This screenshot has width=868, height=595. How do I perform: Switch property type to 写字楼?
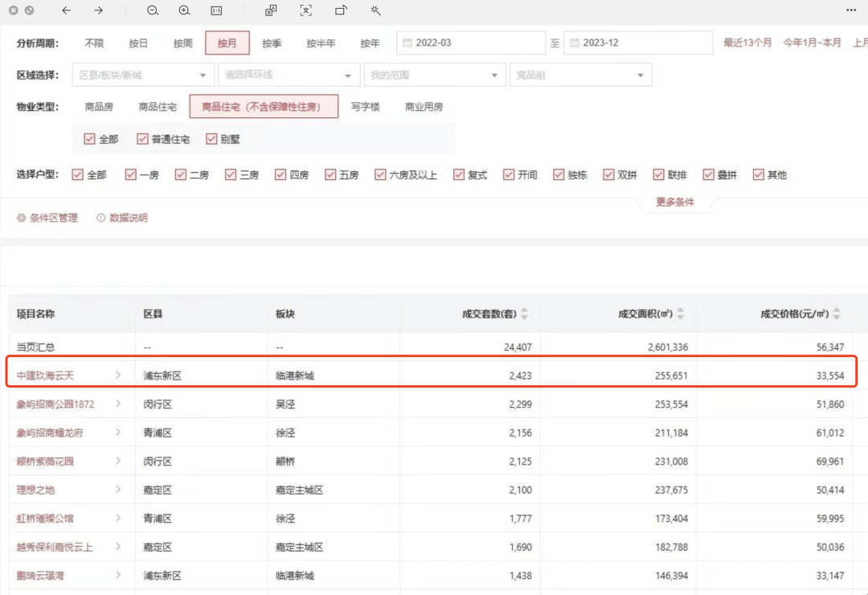[365, 106]
